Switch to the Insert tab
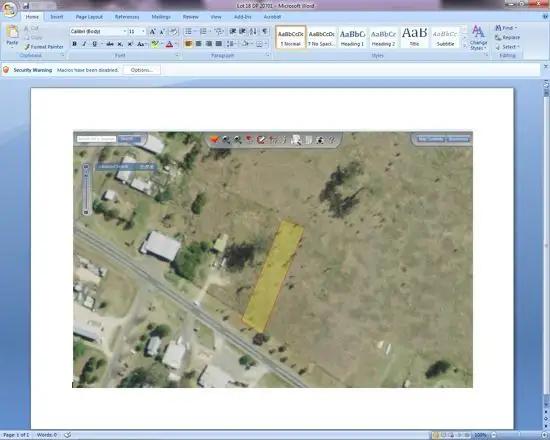 click(x=56, y=17)
